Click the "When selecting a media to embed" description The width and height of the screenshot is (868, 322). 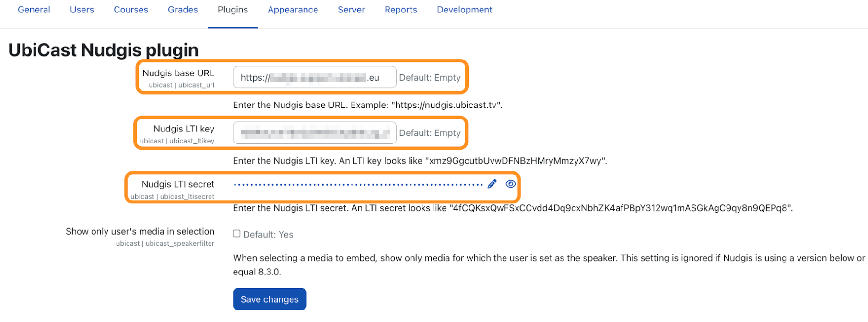549,265
